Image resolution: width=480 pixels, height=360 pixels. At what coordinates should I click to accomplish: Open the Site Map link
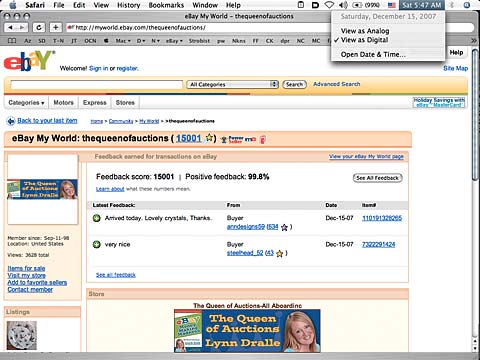coord(456,68)
